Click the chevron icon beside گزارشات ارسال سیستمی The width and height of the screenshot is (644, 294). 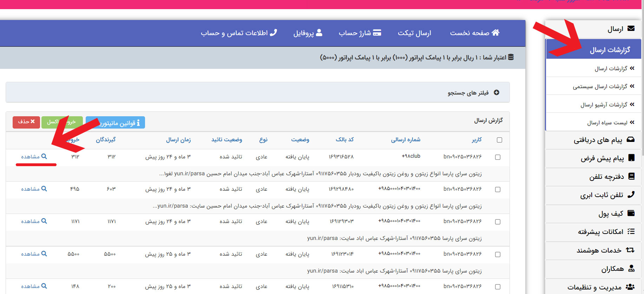(x=632, y=86)
